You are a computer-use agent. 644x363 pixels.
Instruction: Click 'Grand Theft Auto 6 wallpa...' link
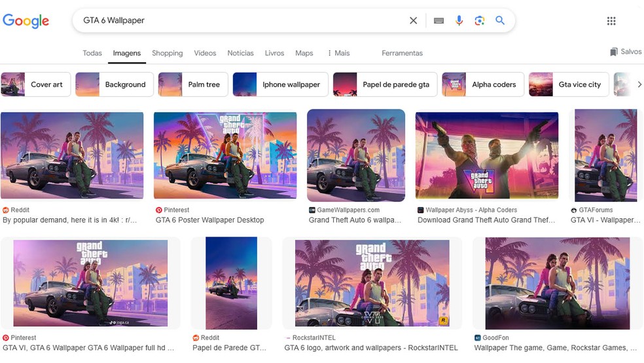tap(355, 220)
